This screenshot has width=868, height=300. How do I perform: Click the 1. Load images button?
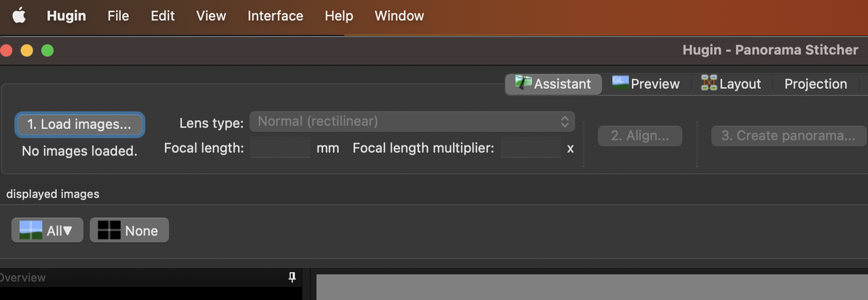(79, 124)
